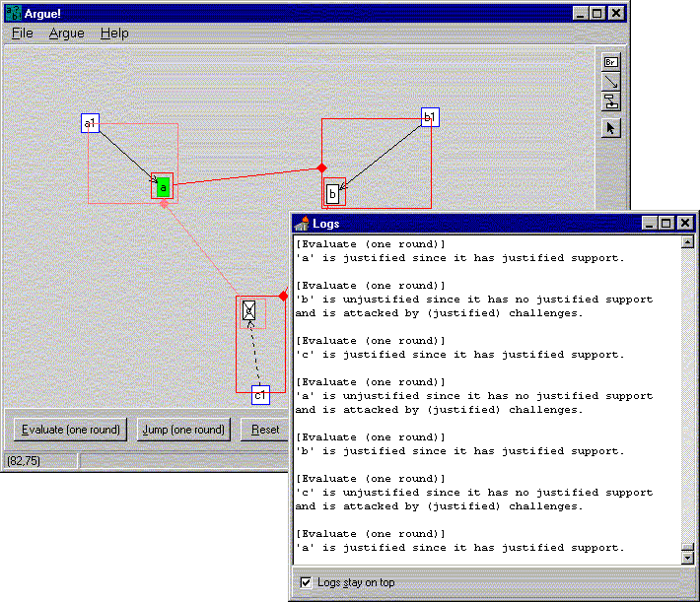Screen dimensions: 700x602
Task: Open the Argue menu
Action: [x=66, y=33]
